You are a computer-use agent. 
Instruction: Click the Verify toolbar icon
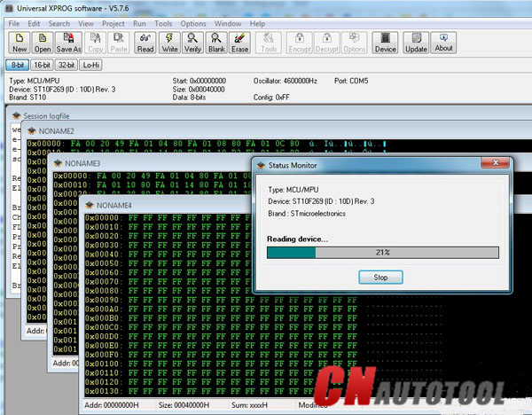[192, 43]
